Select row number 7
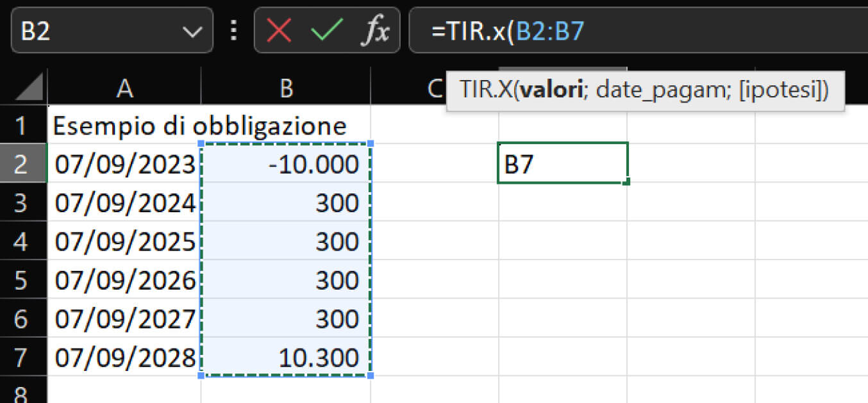The width and height of the screenshot is (868, 403). (22, 357)
